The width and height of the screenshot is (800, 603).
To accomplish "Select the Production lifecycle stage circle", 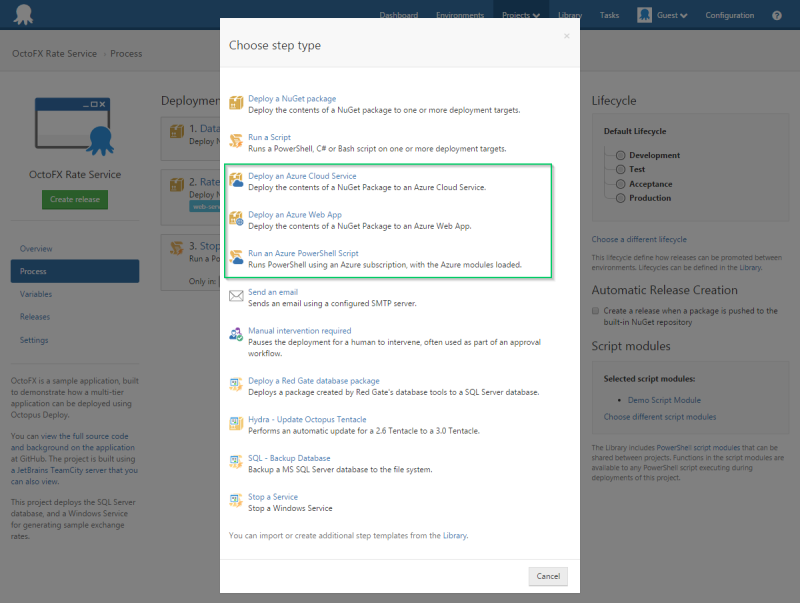I will pos(620,198).
